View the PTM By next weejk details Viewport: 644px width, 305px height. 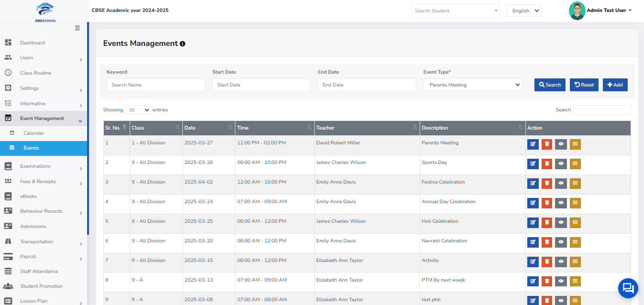tap(561, 282)
